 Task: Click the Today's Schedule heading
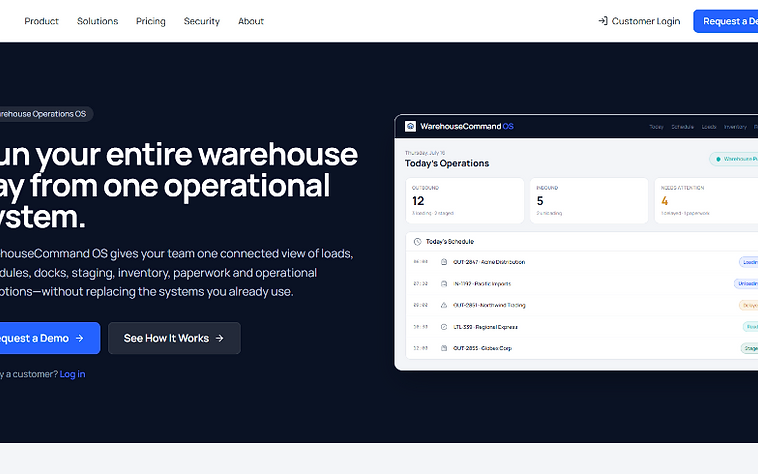pyautogui.click(x=450, y=242)
